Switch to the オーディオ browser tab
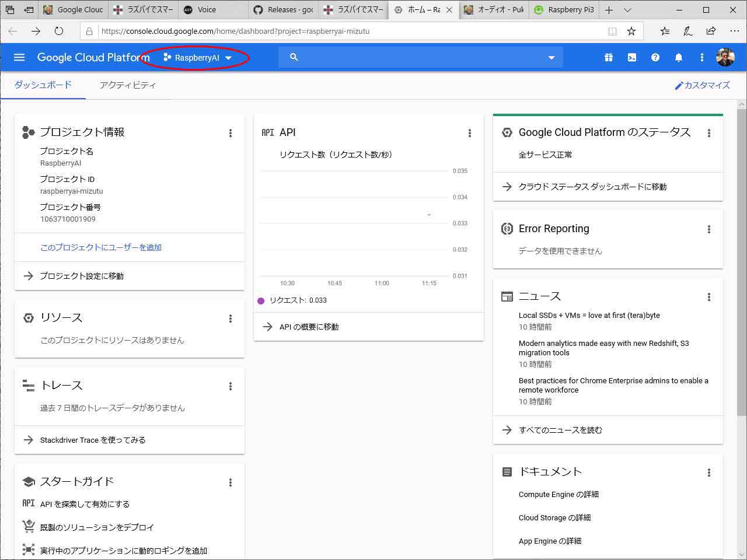Image resolution: width=747 pixels, height=560 pixels. (x=494, y=10)
